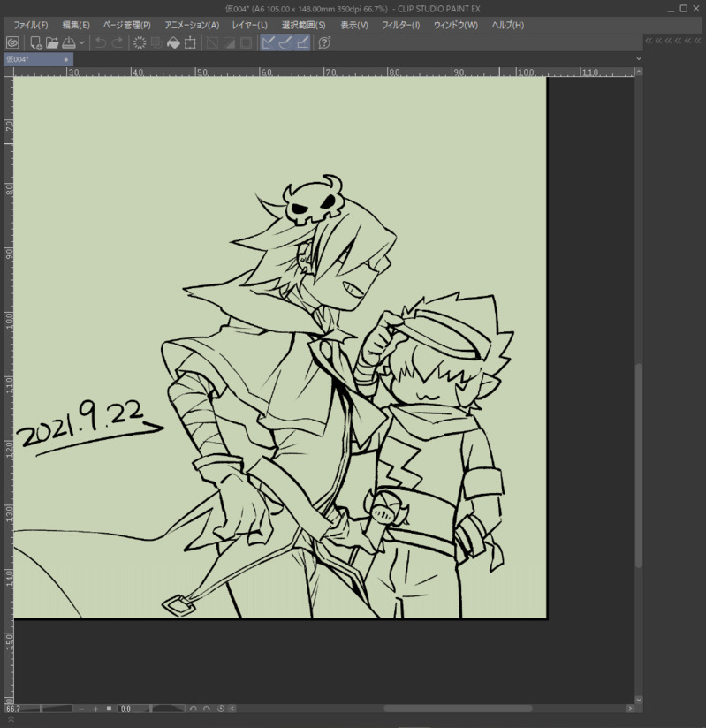Expand collapsed right palette dock arrows
The width and height of the screenshot is (706, 728).
[x=673, y=41]
